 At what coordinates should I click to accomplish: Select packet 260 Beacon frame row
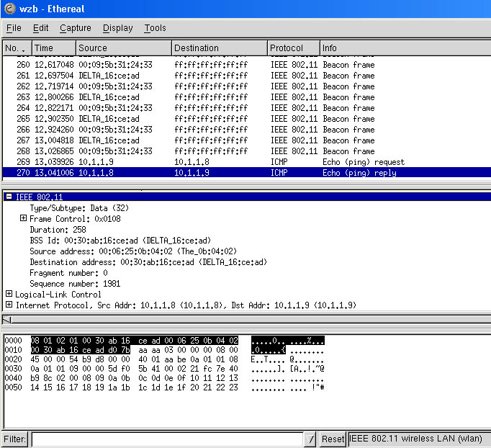247,65
